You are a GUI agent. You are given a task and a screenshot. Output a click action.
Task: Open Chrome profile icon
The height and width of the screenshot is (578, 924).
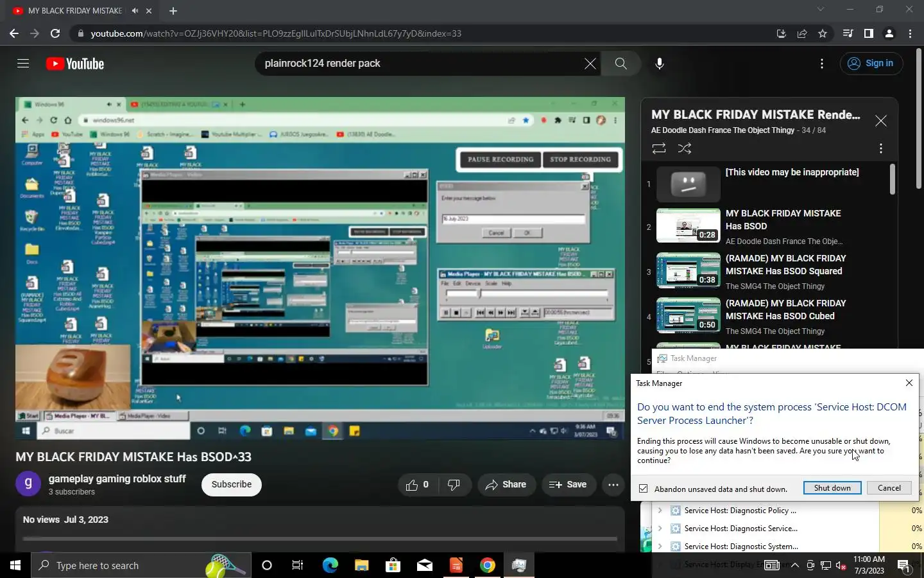889,33
